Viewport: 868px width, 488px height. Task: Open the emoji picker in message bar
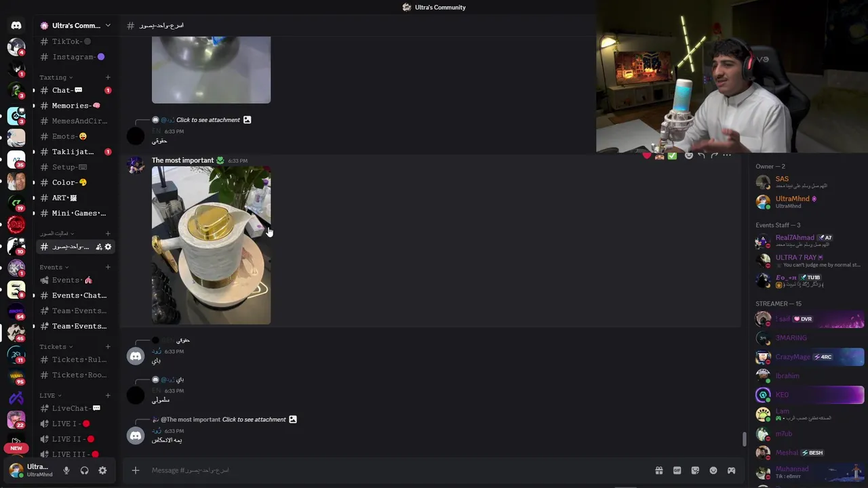pos(713,470)
